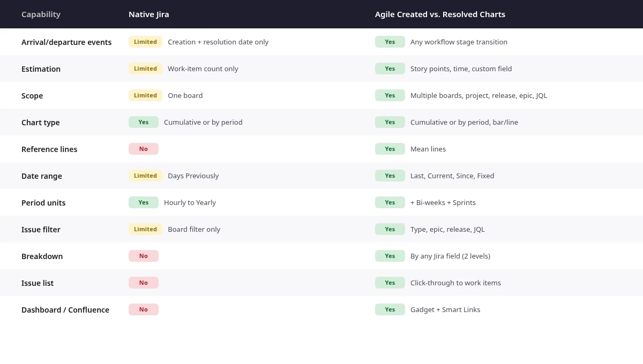Click Native Jira's Yes badge for Period units
Image resolution: width=643 pixels, height=364 pixels.
point(144,202)
